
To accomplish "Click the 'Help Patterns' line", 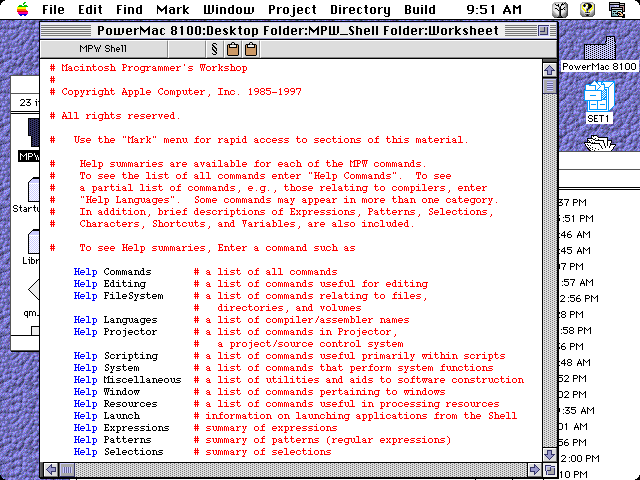I will click(x=262, y=440).
